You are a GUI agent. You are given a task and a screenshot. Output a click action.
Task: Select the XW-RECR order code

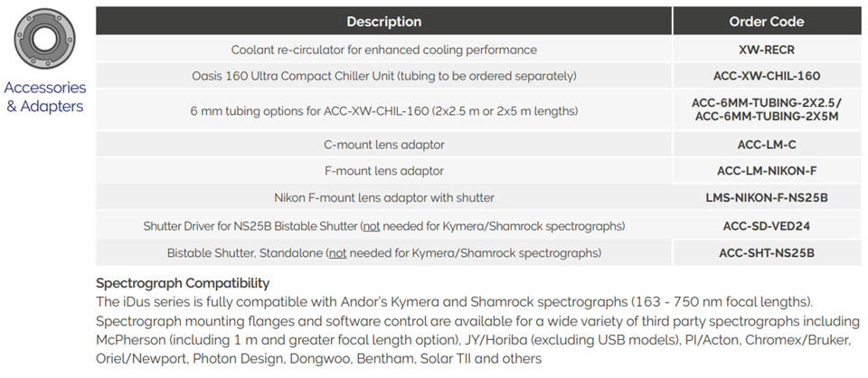766,50
